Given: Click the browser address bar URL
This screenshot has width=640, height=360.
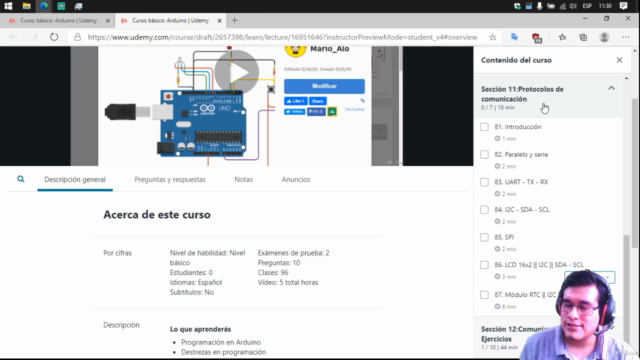Looking at the screenshot, I should pyautogui.click(x=282, y=37).
